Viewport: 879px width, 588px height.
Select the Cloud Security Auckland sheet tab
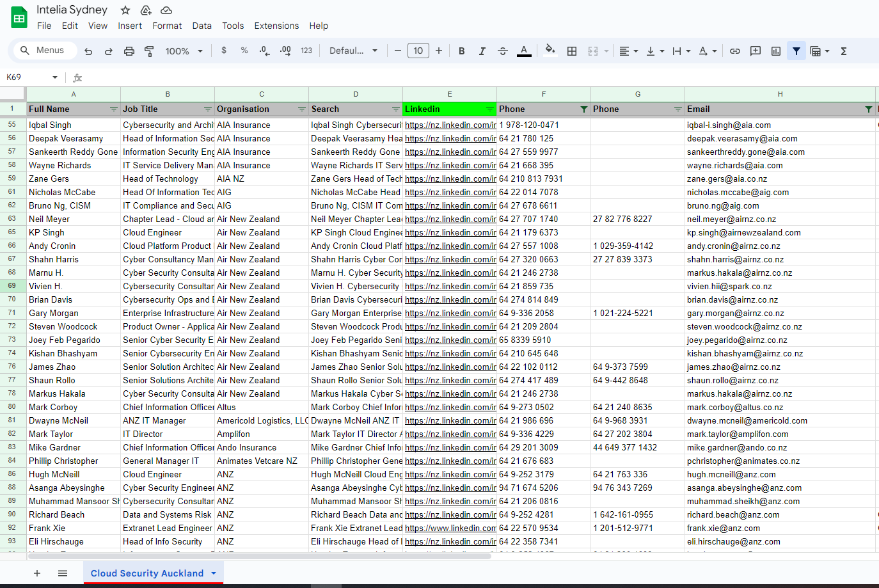tap(146, 573)
